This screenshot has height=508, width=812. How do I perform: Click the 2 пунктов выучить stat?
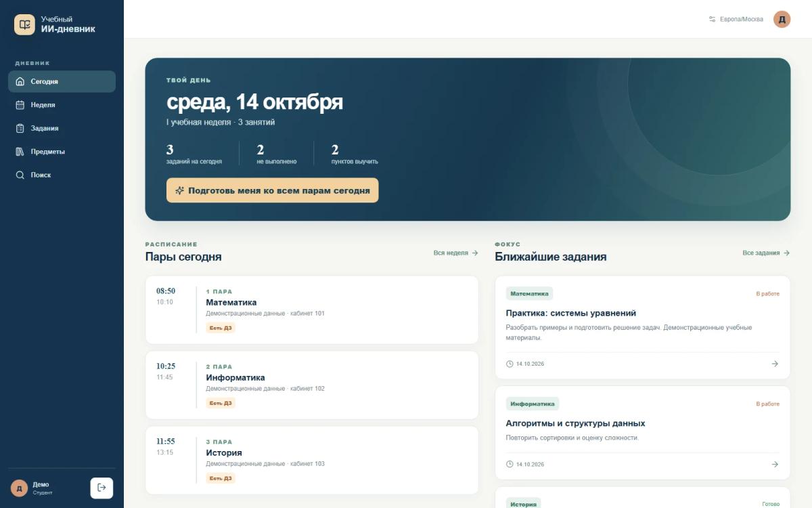(x=355, y=154)
